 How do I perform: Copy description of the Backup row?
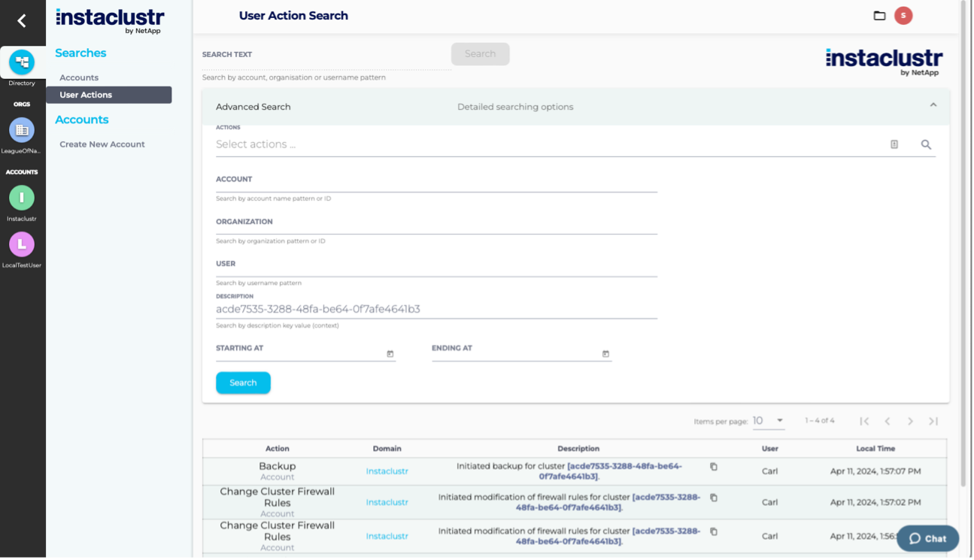pyautogui.click(x=714, y=467)
